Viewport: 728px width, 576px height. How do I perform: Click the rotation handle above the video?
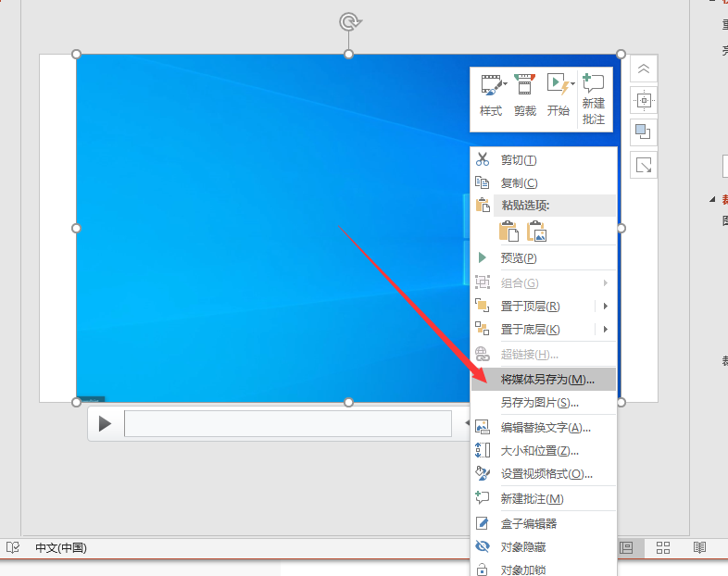tap(349, 21)
